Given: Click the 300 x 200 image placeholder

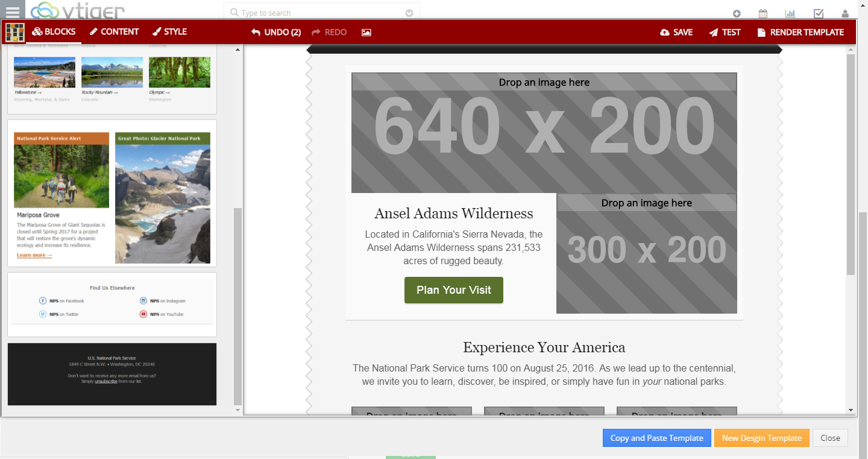Looking at the screenshot, I should [647, 253].
